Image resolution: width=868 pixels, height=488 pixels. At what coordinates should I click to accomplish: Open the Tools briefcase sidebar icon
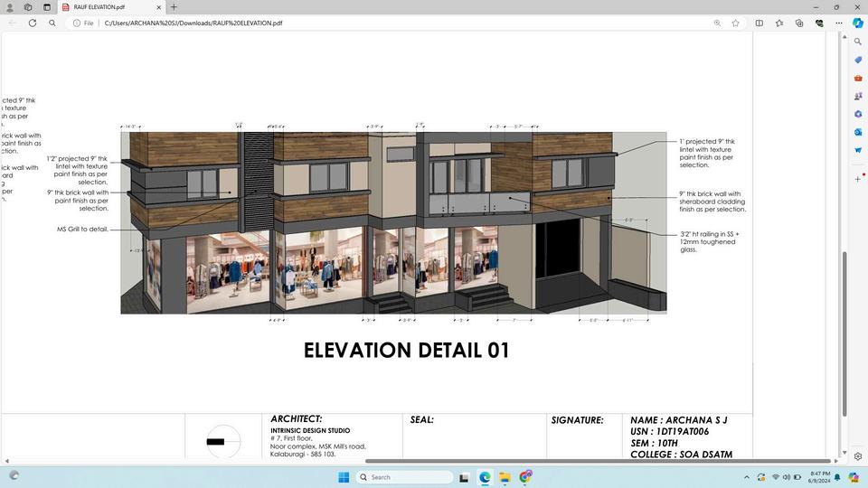click(858, 78)
